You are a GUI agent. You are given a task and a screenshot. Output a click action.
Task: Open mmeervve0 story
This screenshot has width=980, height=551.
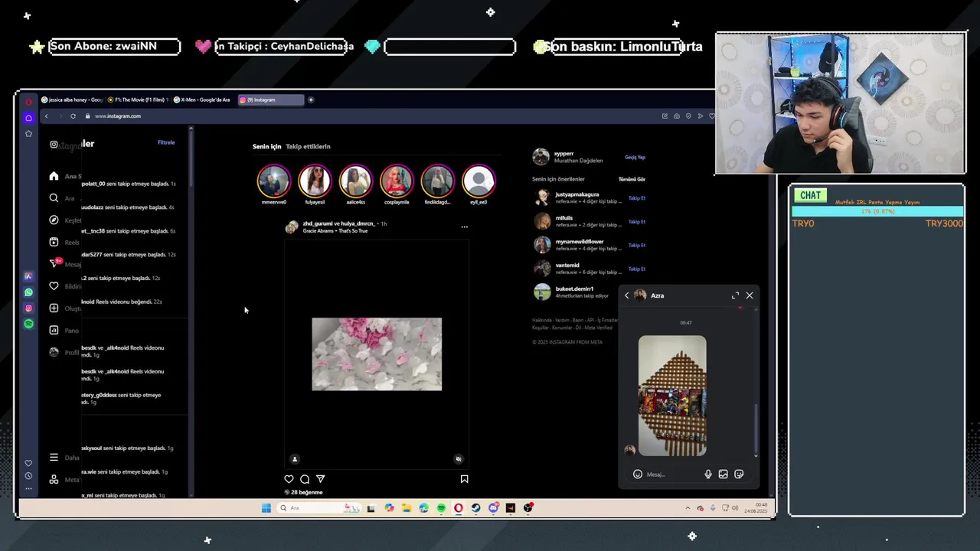(273, 181)
